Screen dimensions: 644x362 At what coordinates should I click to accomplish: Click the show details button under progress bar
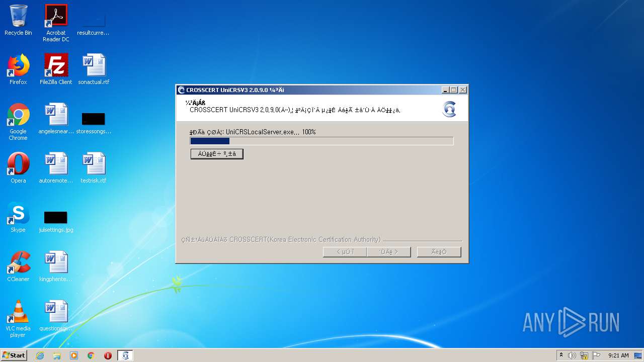(x=217, y=154)
